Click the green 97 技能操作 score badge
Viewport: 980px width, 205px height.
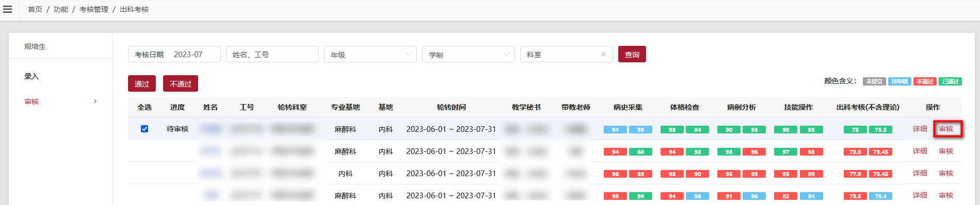click(x=785, y=152)
